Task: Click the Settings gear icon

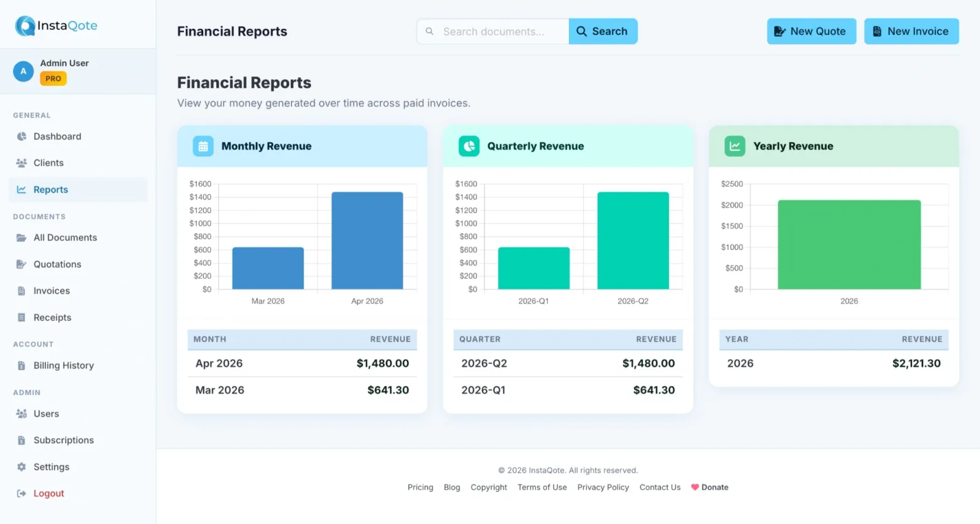Action: (21, 467)
